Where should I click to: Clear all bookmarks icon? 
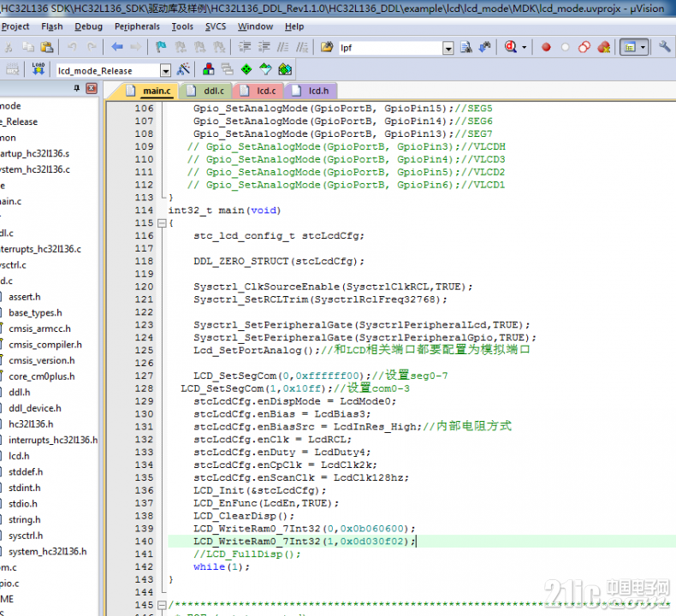pos(219,47)
